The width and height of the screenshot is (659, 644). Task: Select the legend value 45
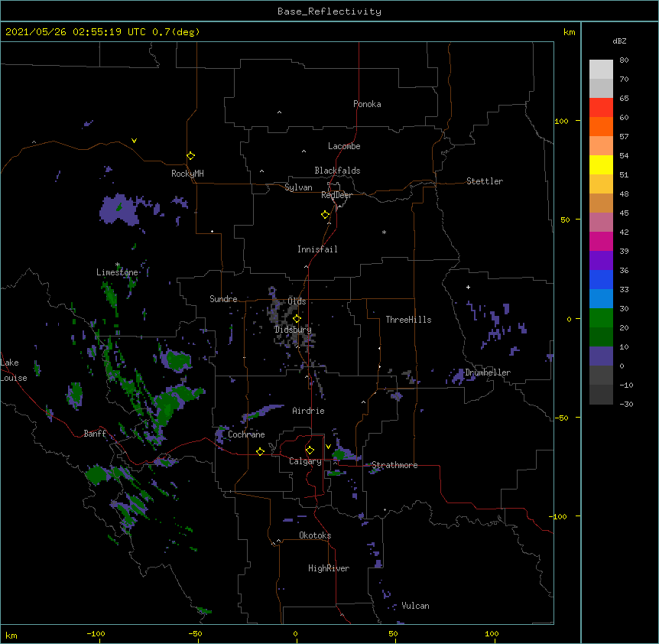[x=624, y=213]
